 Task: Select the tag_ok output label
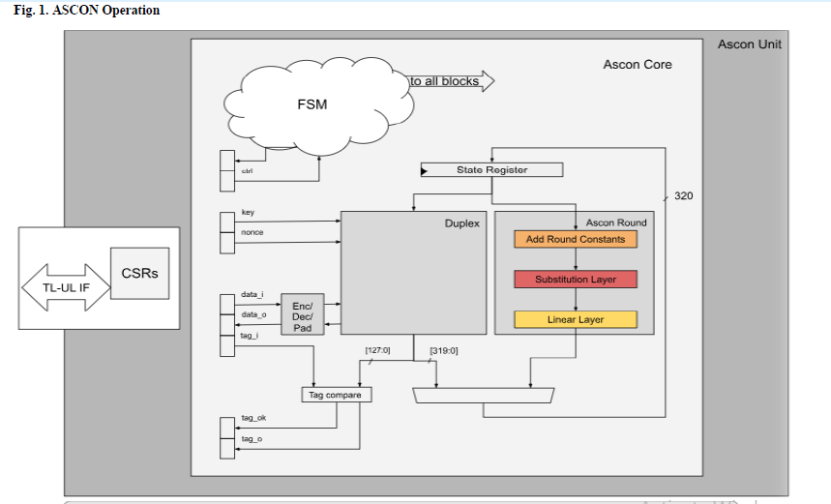tap(253, 419)
